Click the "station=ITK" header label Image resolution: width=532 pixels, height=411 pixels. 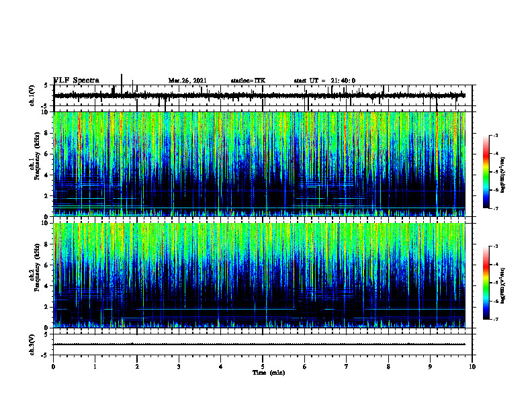tap(248, 81)
